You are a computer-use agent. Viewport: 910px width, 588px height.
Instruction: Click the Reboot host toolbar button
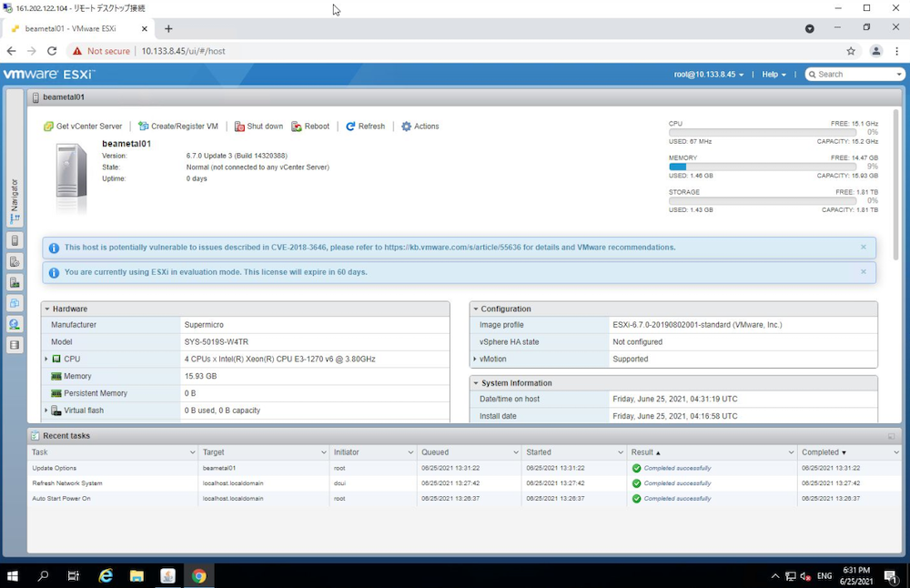(x=310, y=127)
